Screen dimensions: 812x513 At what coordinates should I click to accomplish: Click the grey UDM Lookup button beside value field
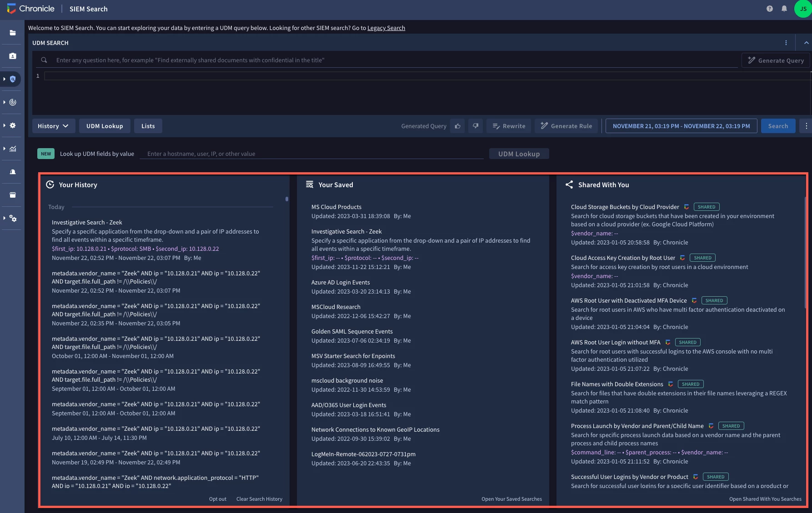pyautogui.click(x=519, y=154)
